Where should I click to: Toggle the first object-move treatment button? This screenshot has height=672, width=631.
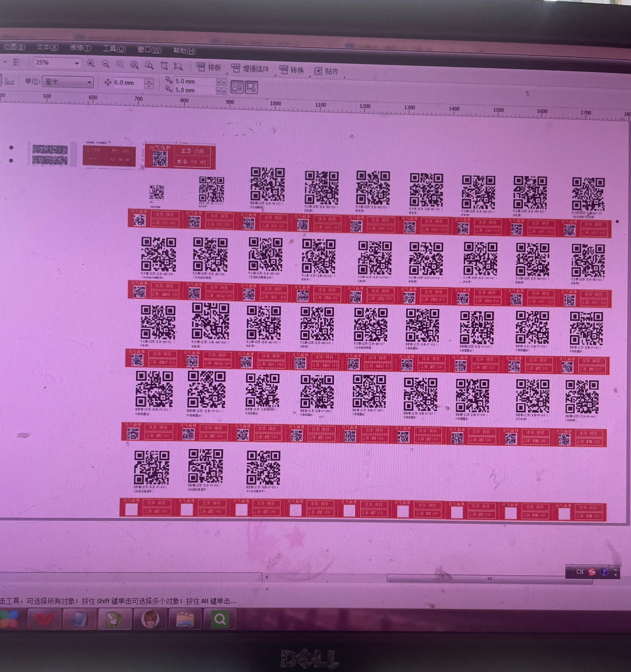[x=237, y=87]
